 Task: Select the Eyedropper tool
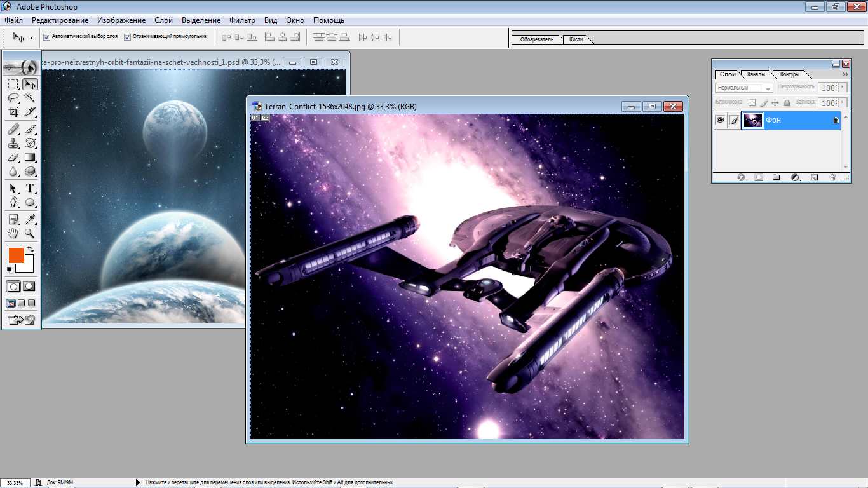coord(29,219)
